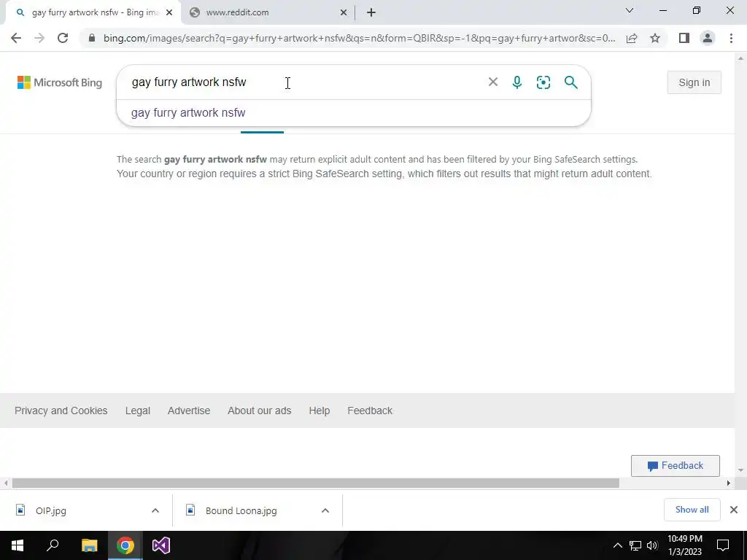The image size is (747, 560).
Task: Click the browser forward arrow
Action: pos(39,38)
